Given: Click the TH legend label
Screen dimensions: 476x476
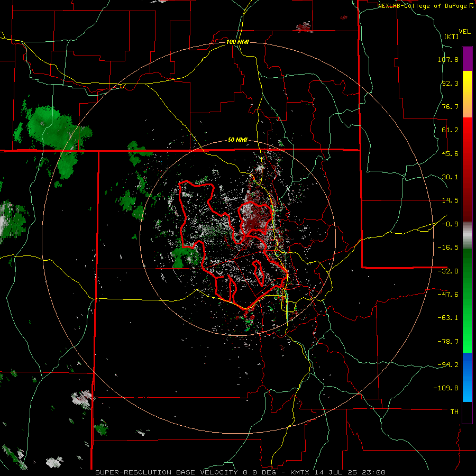Looking at the screenshot, I should pos(454,412).
